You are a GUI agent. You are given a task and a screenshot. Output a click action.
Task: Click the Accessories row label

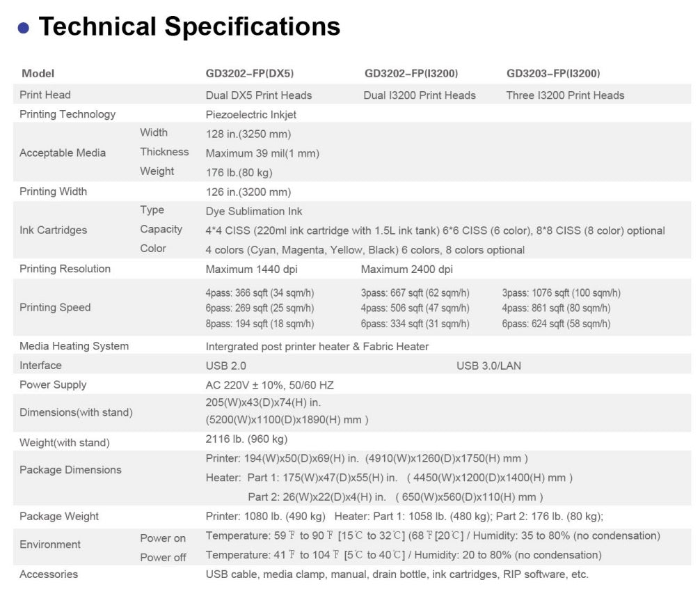49,574
